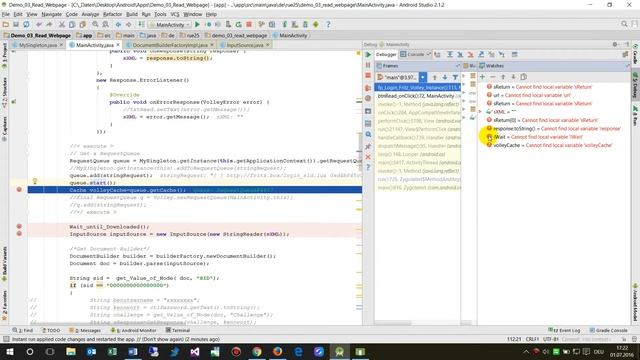This screenshot has width=640, height=360.
Task: Open the Build menu
Action: pyautogui.click(x=132, y=14)
